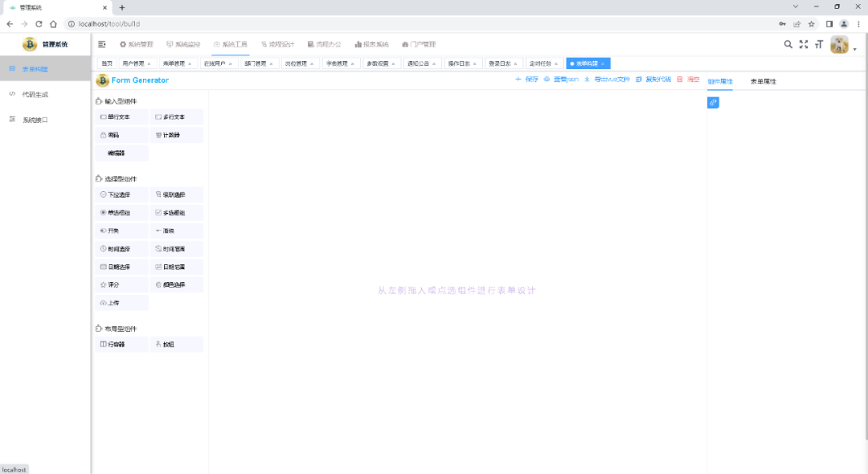
Task: Add the 评分 rating component
Action: point(121,284)
